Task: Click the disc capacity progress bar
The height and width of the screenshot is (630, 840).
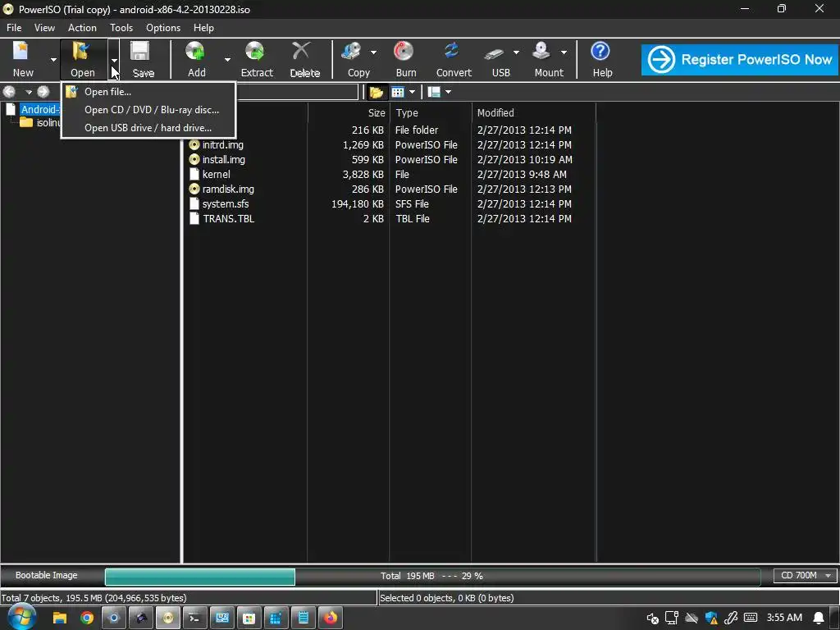Action: click(432, 577)
